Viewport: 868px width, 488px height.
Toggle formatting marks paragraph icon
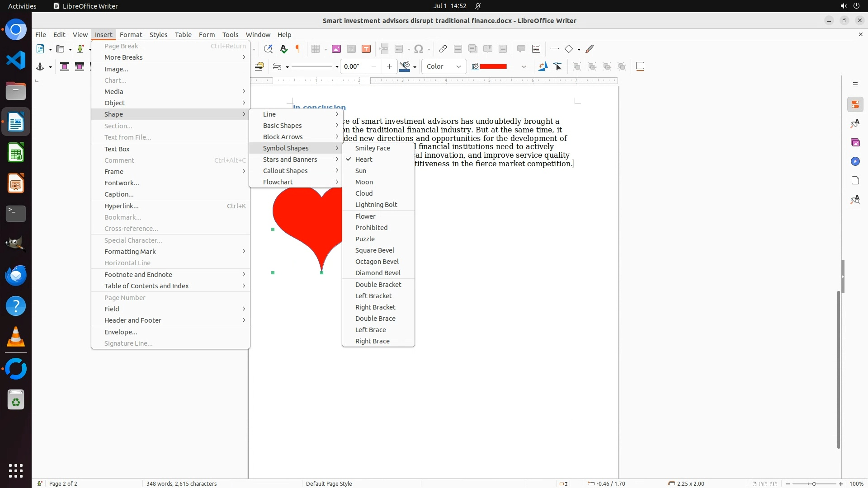[298, 49]
